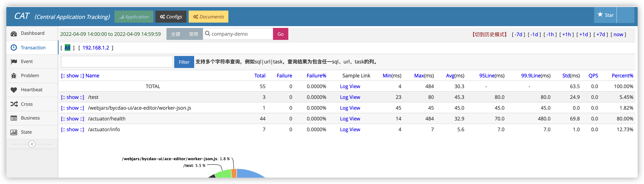The image size is (644, 184).
Task: Sort by the QPS column header
Action: point(593,76)
